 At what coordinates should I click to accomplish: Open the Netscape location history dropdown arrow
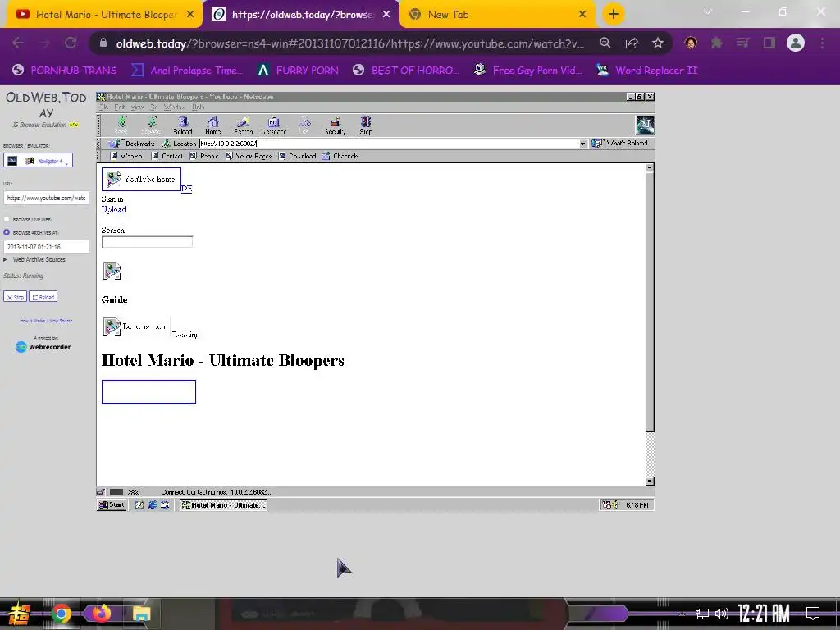[583, 144]
